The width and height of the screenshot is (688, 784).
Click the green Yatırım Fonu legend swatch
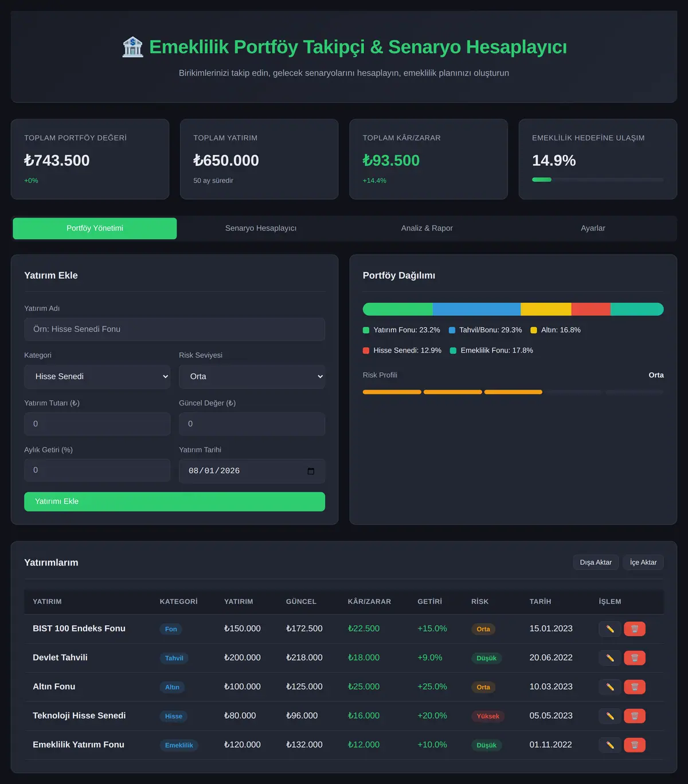click(366, 330)
